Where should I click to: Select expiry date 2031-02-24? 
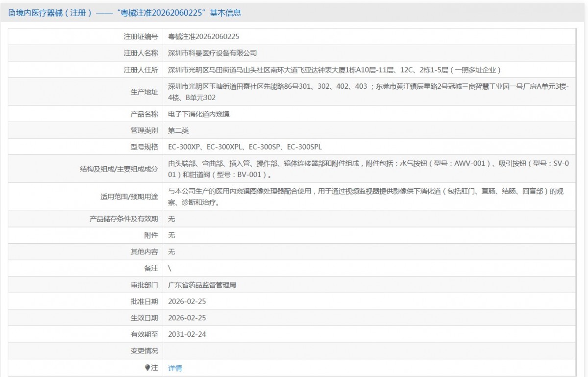point(187,334)
